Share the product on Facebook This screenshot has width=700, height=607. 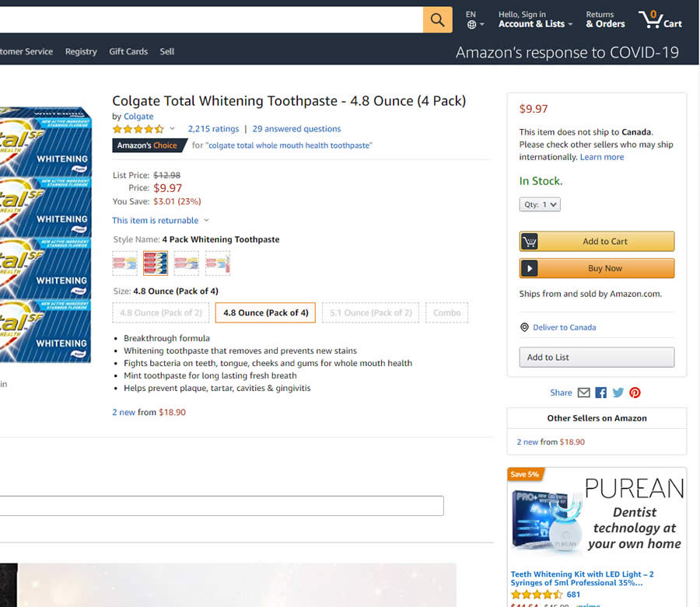(600, 392)
